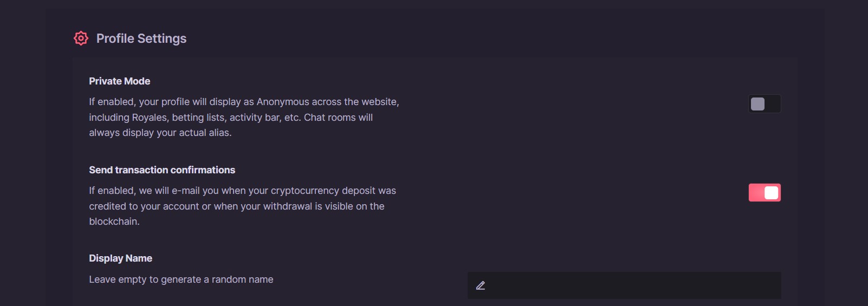Click the word 'cryptocurrency' in the description
Screen dimensions: 868x306
coord(305,191)
